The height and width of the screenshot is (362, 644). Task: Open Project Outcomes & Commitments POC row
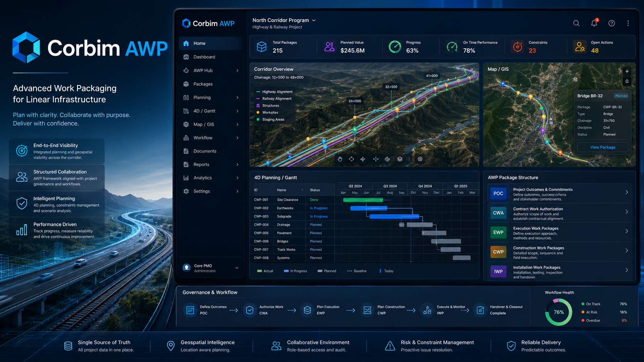point(559,194)
